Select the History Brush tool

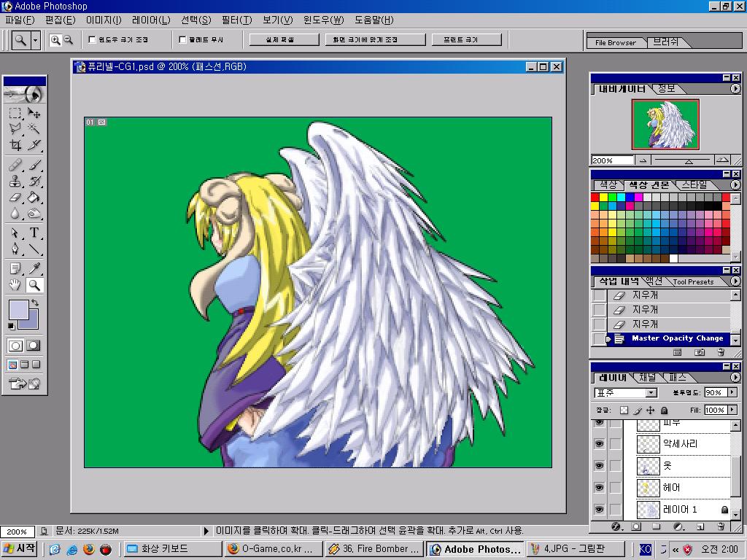click(34, 181)
